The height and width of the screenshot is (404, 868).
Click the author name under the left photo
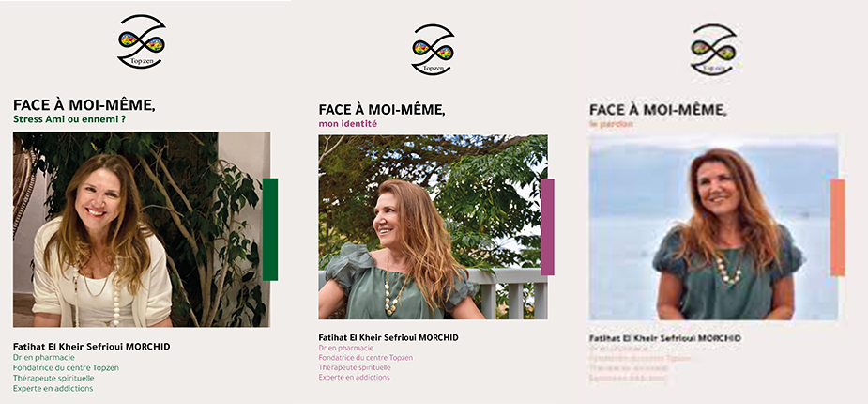(91, 347)
